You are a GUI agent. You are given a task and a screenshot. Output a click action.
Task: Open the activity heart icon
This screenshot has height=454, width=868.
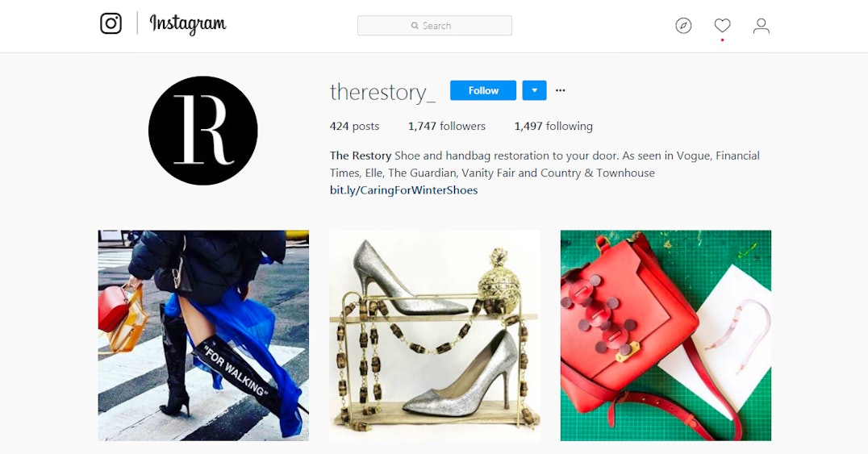[722, 26]
